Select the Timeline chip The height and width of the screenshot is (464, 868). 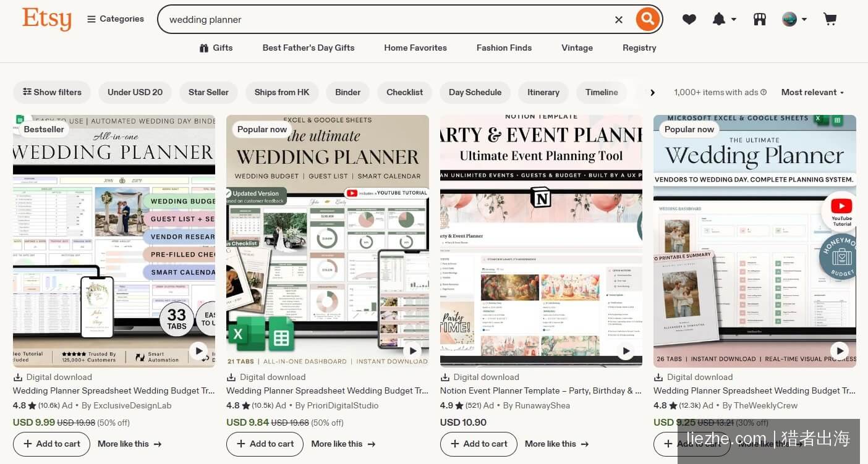coord(602,92)
